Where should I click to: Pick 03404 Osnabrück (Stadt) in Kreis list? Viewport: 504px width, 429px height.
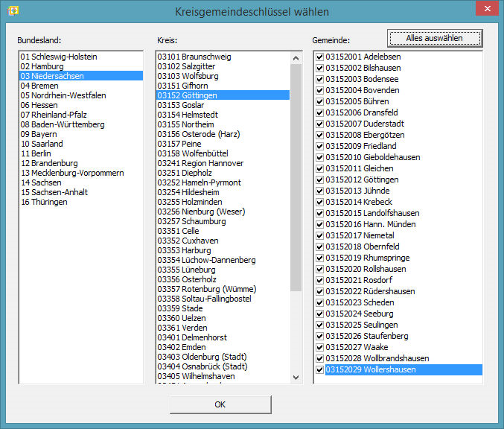202,366
